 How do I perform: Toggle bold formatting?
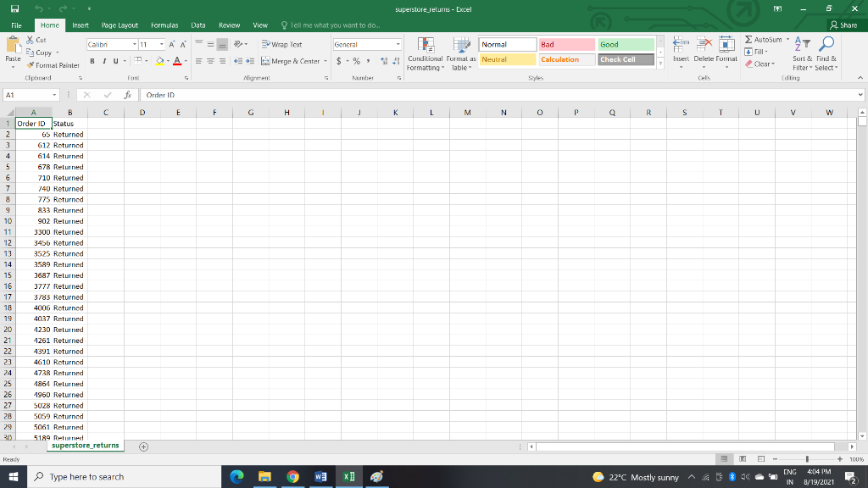pyautogui.click(x=92, y=61)
